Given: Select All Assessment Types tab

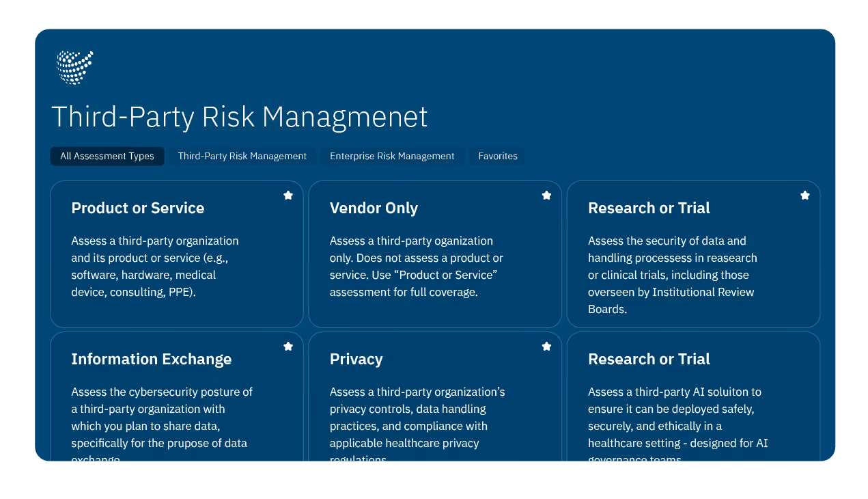Looking at the screenshot, I should point(107,156).
